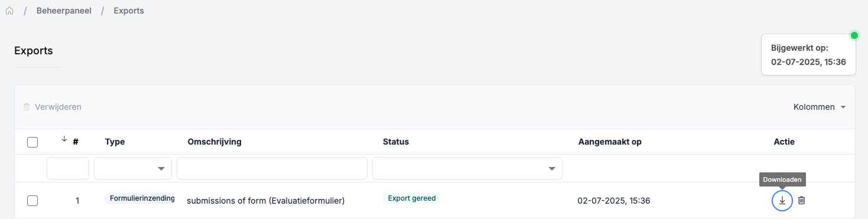This screenshot has width=868, height=219.
Task: Click the Export gereed status badge
Action: 412,198
